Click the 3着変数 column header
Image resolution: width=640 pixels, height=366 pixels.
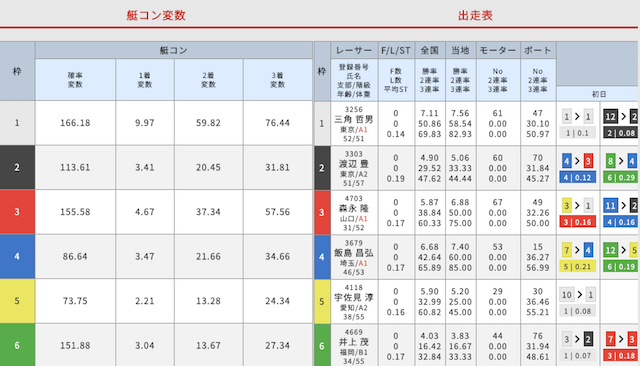(278, 80)
